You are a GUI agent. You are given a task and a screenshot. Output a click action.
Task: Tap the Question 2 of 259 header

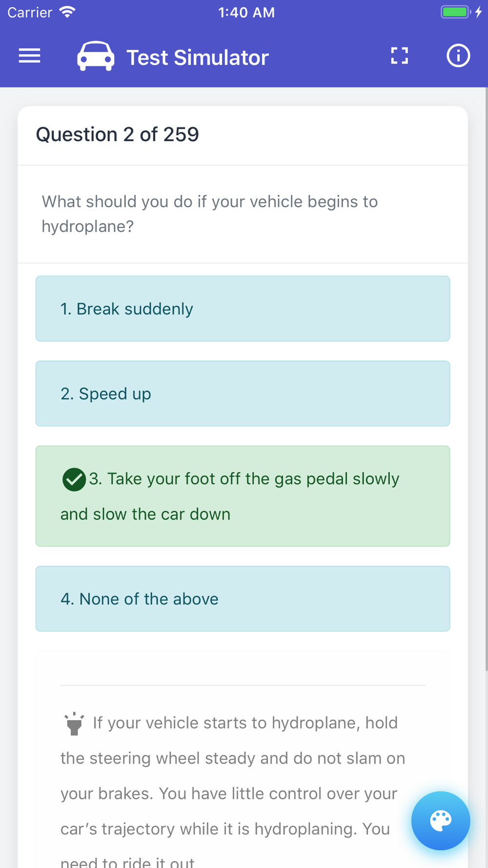click(117, 135)
